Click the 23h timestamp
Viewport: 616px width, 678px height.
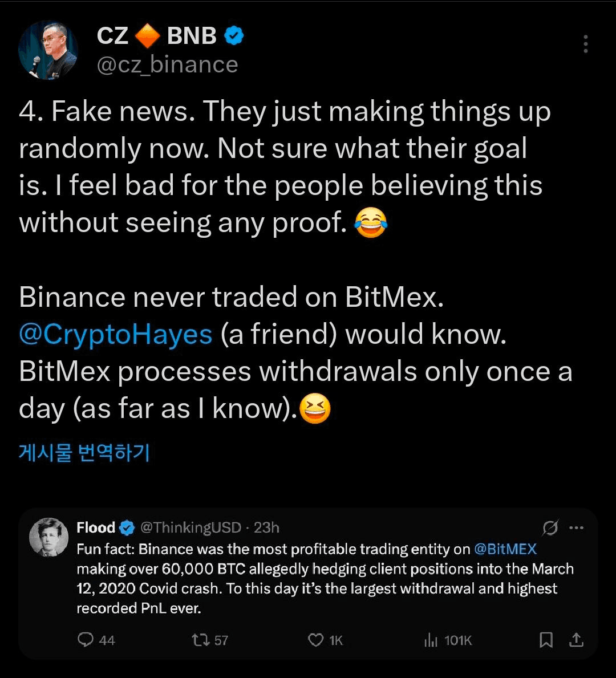266,528
